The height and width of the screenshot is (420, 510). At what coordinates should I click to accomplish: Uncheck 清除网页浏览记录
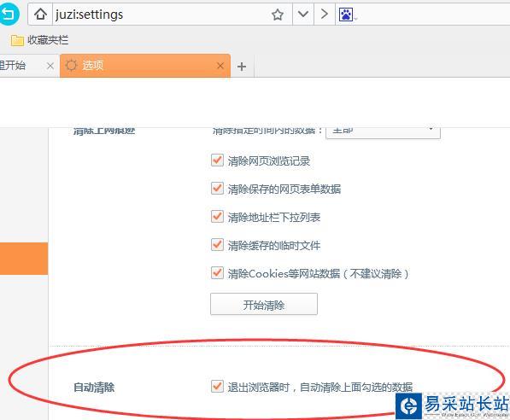217,160
